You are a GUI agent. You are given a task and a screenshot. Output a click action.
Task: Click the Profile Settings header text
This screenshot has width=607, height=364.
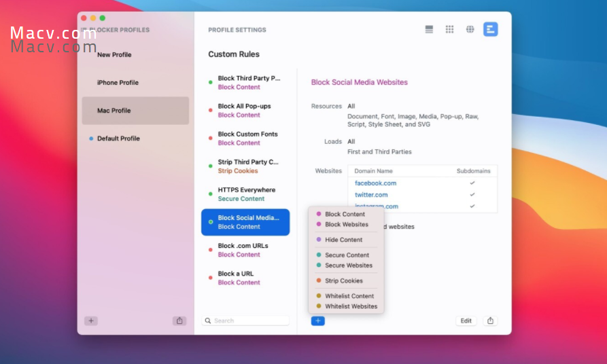point(237,30)
